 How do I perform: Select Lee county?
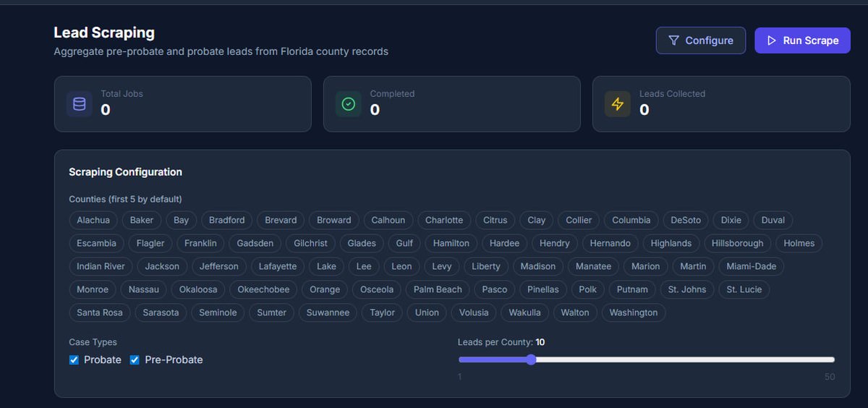pyautogui.click(x=364, y=266)
